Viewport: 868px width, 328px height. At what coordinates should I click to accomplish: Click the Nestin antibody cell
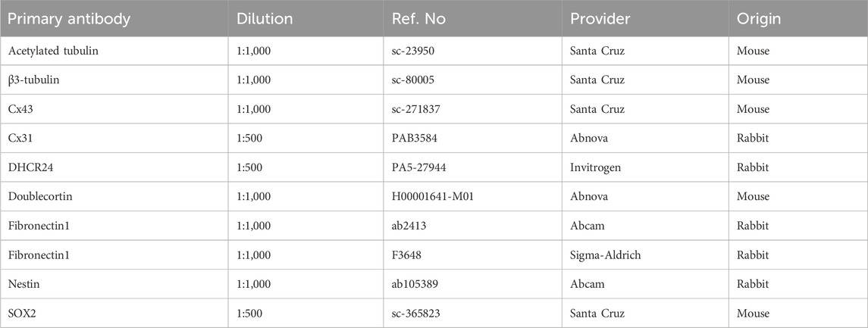[x=114, y=284]
